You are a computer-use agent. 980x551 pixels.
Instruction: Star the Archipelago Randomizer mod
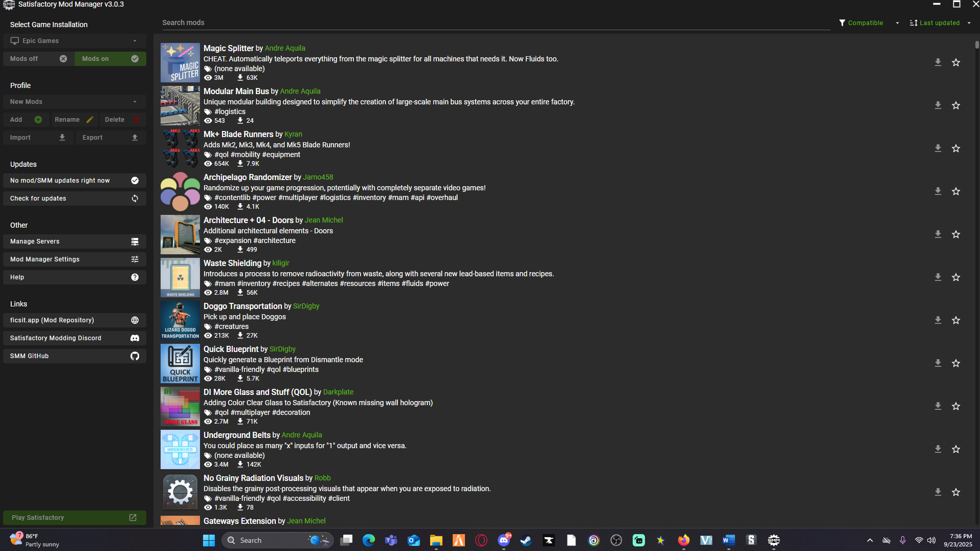956,191
